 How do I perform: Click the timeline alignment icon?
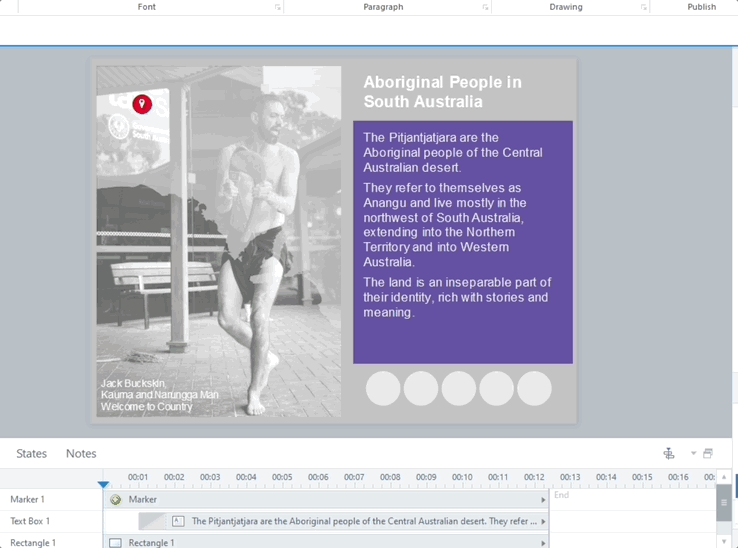tap(669, 454)
